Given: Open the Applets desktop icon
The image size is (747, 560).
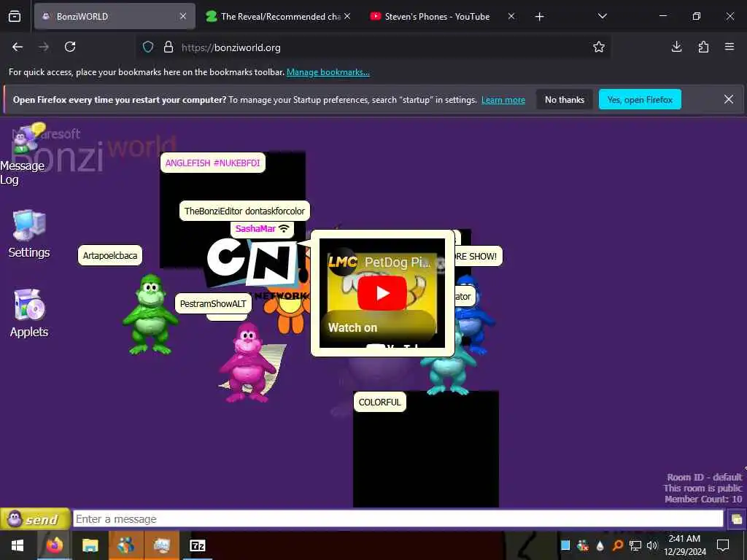Looking at the screenshot, I should point(29,314).
